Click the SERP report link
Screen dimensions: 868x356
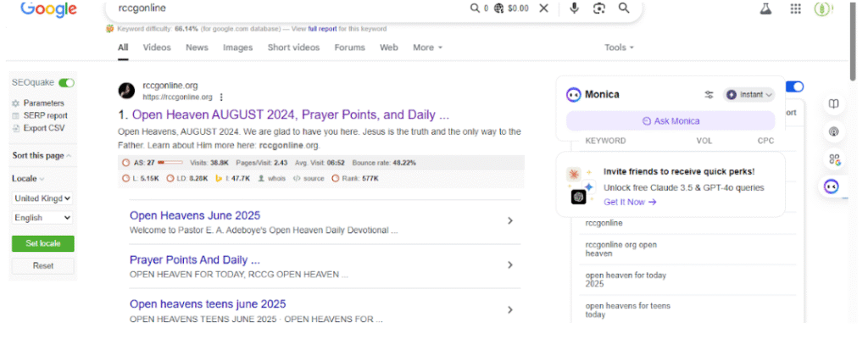point(46,116)
